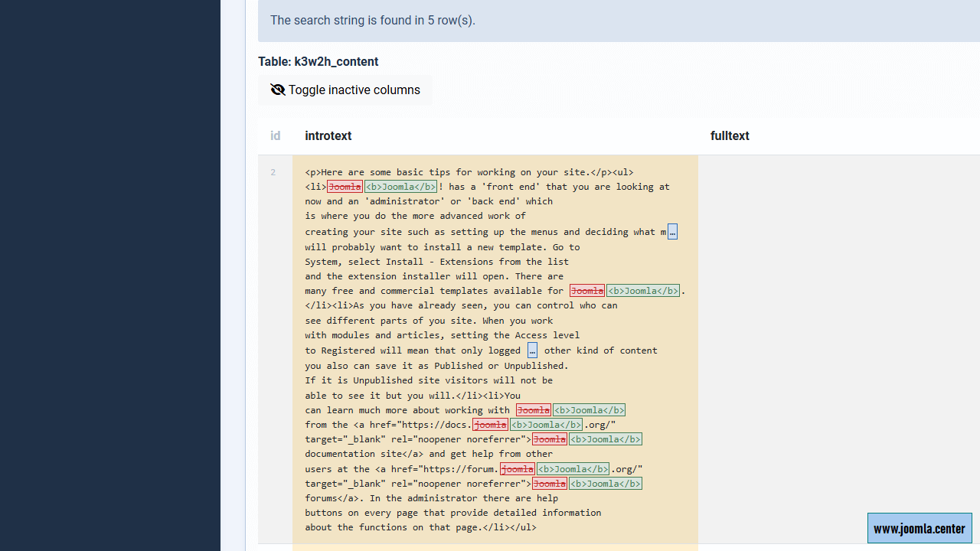Click the Toggle inactive columns button
The width and height of the screenshot is (980, 551).
345,90
